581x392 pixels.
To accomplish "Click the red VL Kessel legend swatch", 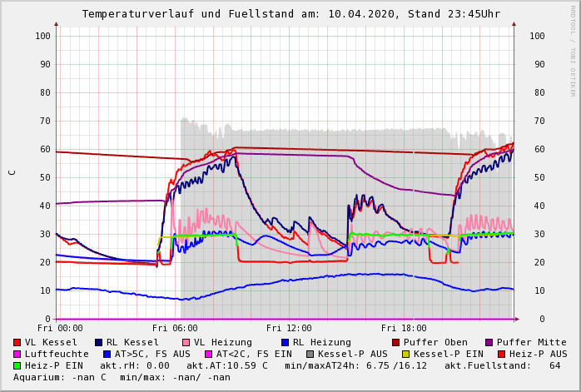I will (17, 342).
